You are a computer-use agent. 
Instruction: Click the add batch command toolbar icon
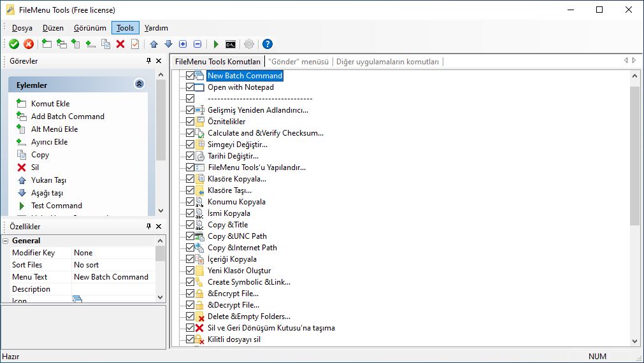pos(62,43)
